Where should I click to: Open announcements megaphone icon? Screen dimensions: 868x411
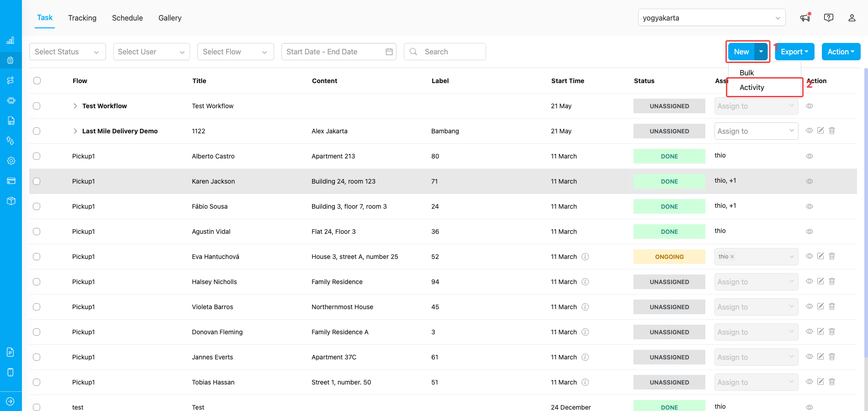(805, 18)
